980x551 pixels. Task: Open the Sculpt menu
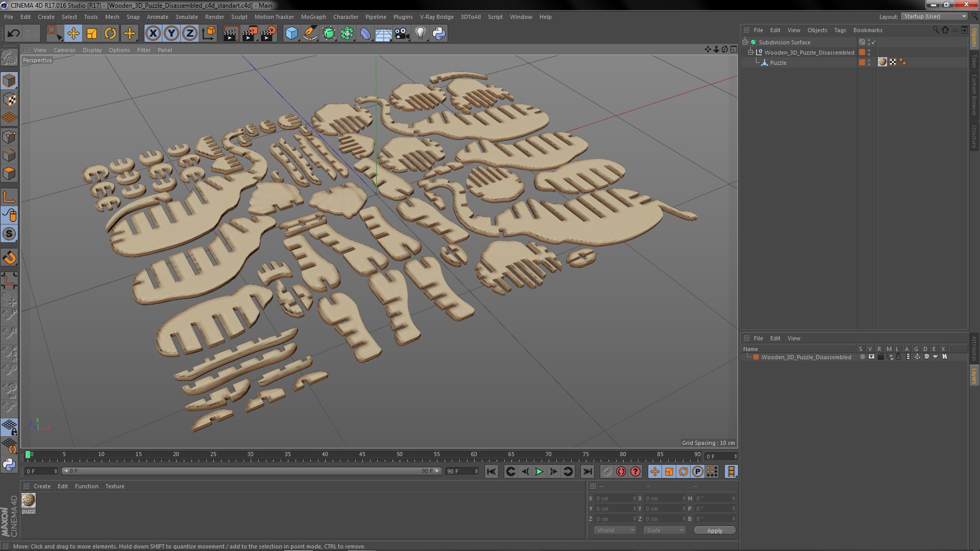coord(239,17)
